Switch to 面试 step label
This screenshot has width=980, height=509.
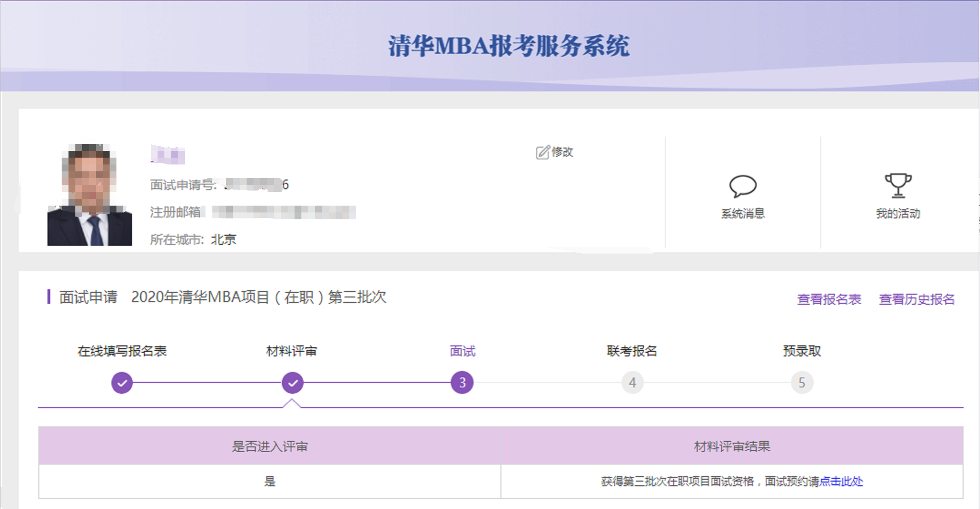pyautogui.click(x=463, y=351)
